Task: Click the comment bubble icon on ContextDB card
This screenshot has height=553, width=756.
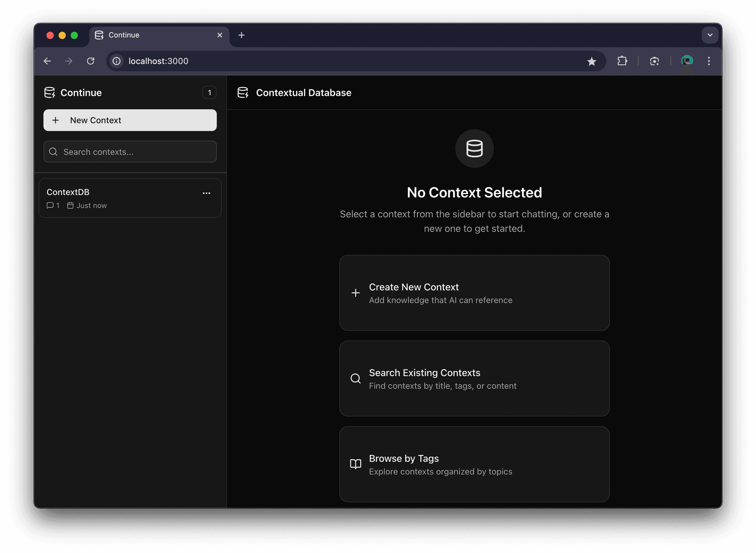Action: 51,205
